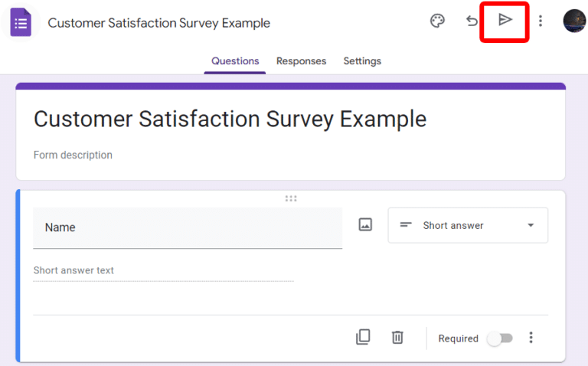
Task: Open the Name question's three-dot options
Action: pyautogui.click(x=531, y=338)
